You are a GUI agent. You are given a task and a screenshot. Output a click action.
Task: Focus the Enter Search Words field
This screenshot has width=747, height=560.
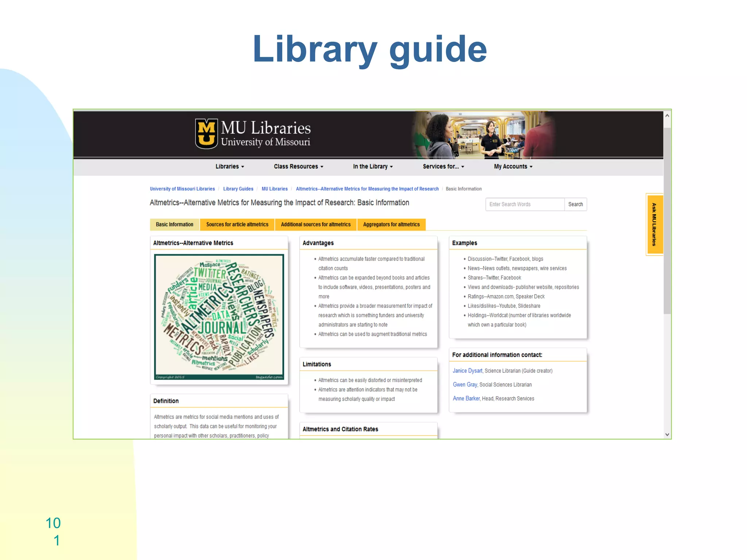525,205
